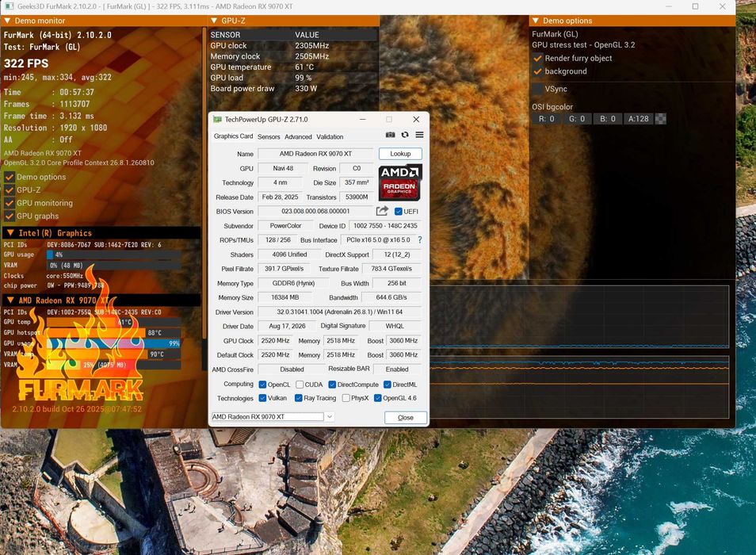Collapse the Demo options panel
756x555 pixels.
[535, 21]
